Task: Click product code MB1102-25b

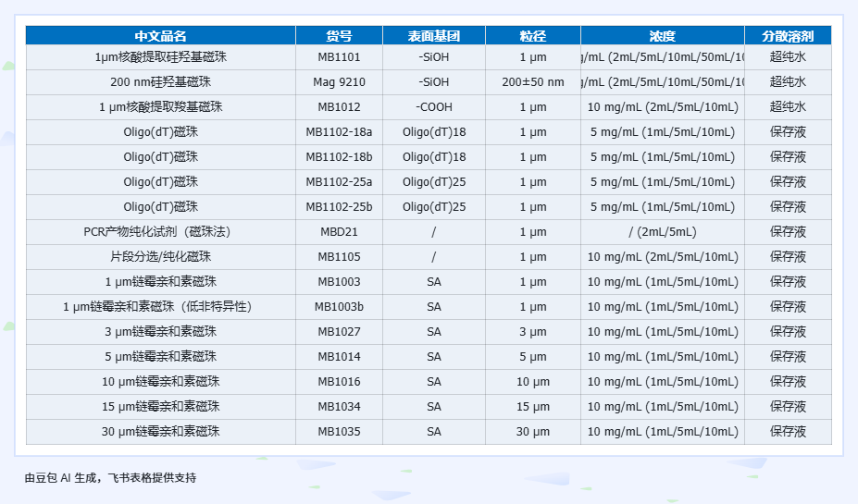Action: [339, 207]
